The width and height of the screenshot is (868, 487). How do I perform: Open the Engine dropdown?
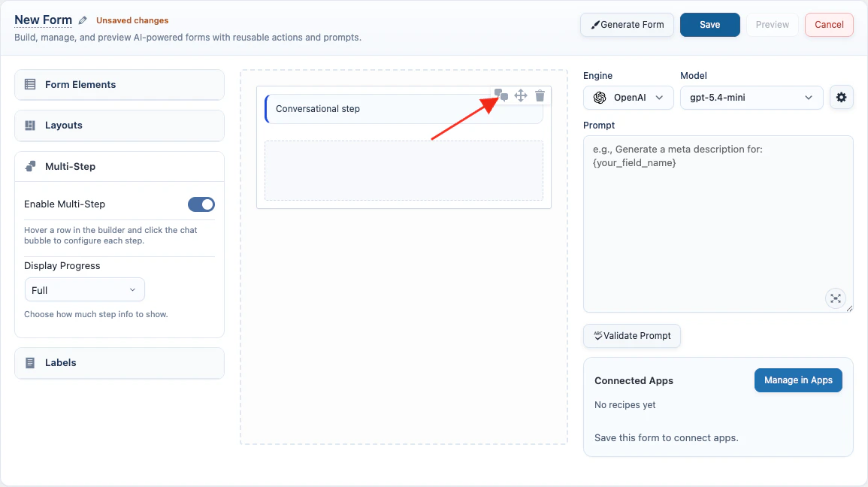628,97
